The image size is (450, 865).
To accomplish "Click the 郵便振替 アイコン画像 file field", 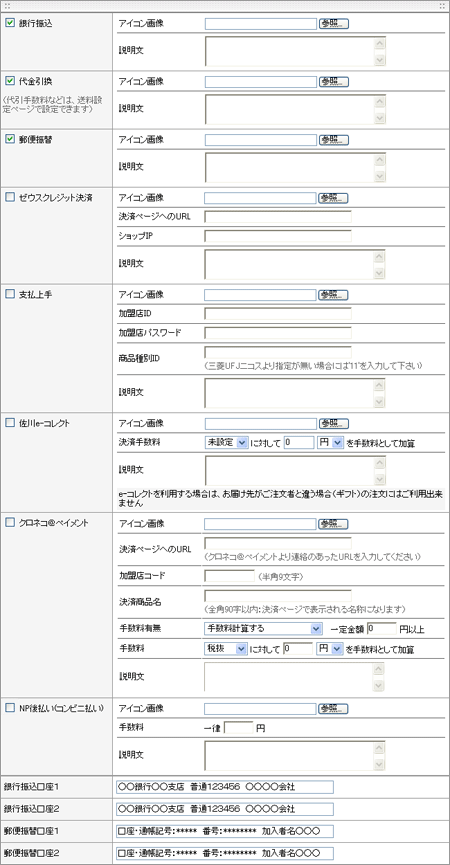I will 260,140.
